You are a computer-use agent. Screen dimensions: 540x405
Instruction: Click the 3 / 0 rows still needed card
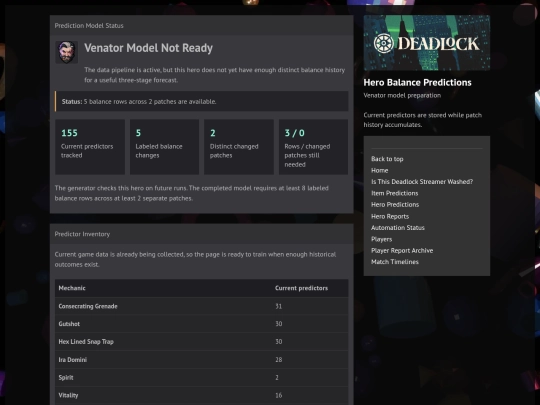(x=313, y=147)
